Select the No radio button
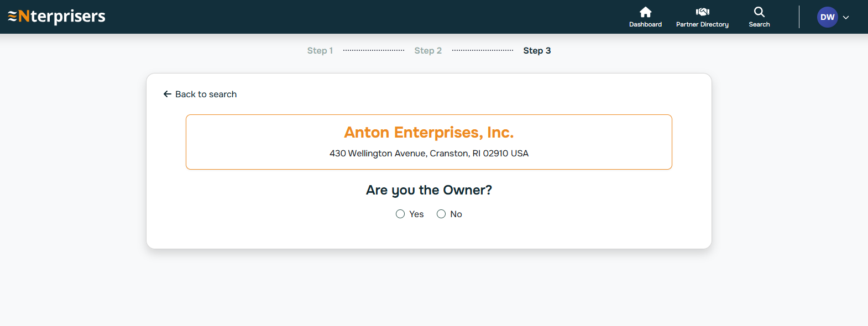868x326 pixels. tap(441, 214)
